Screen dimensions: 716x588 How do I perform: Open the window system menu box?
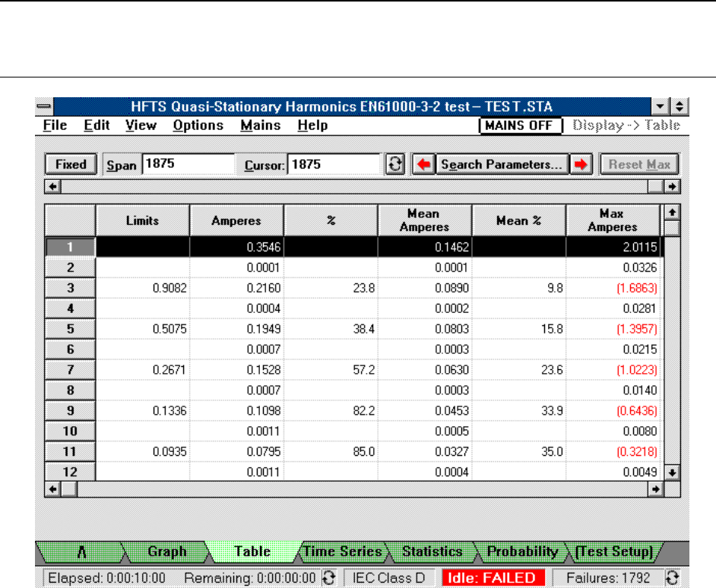tap(45, 107)
